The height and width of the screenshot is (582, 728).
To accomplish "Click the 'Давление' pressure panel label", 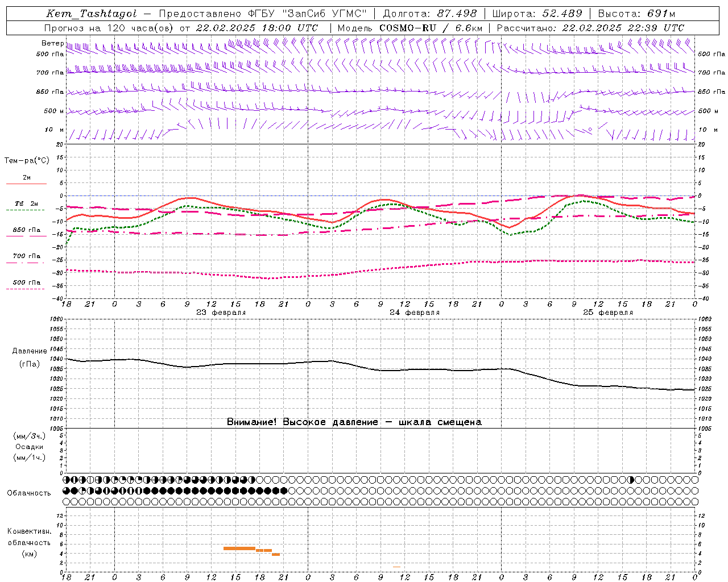I will coord(30,351).
